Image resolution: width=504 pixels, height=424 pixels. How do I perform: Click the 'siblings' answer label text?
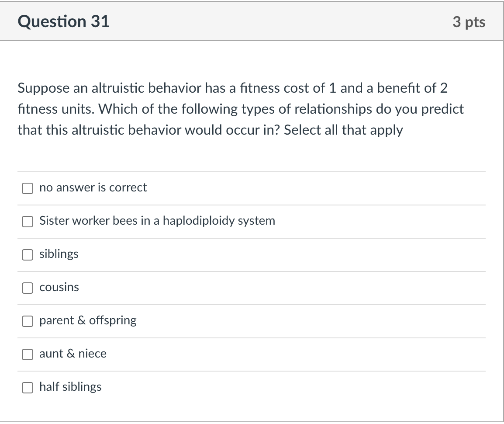pyautogui.click(x=59, y=254)
